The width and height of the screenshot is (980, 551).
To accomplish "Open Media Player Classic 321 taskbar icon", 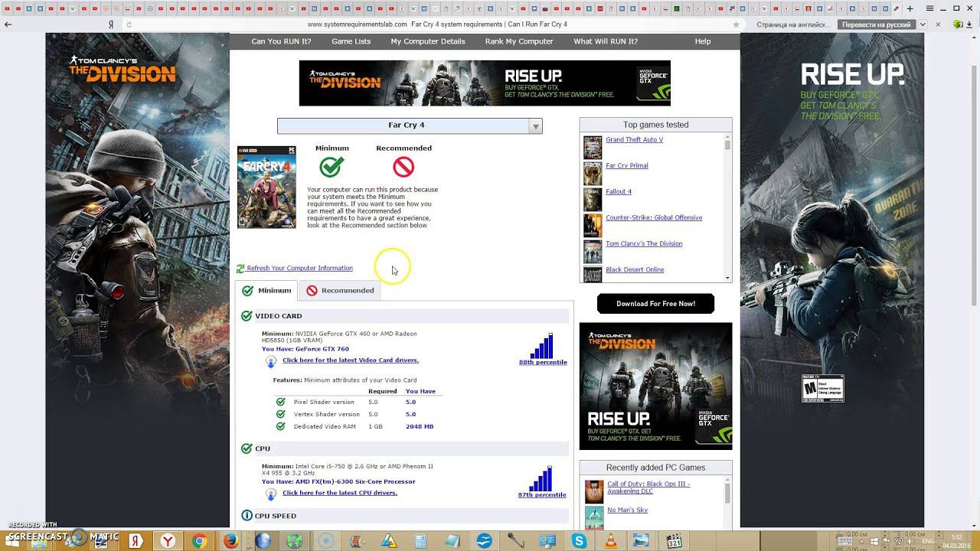I will (x=674, y=541).
